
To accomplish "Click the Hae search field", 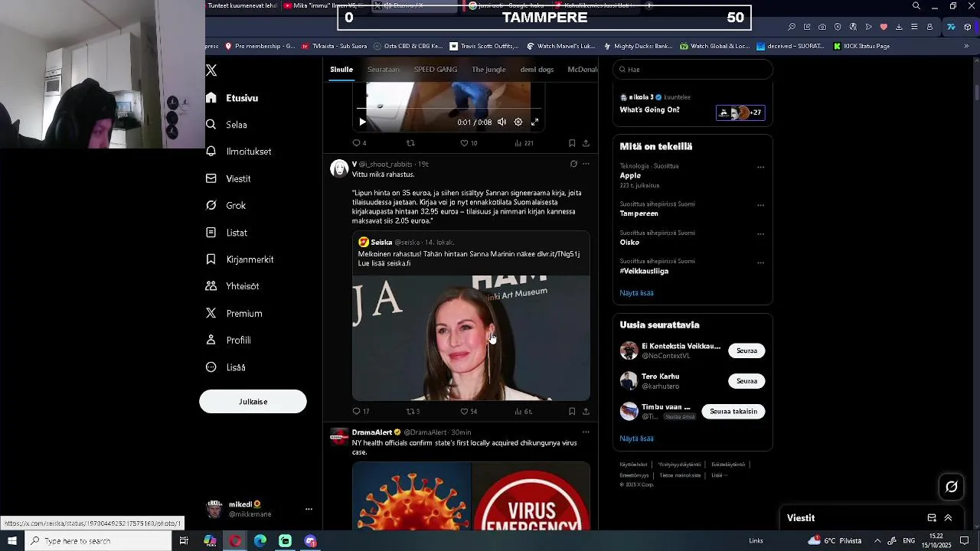I will click(693, 70).
